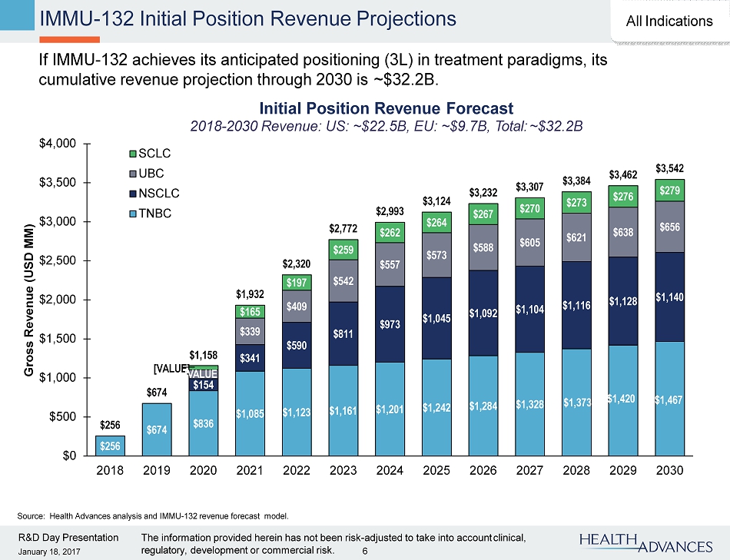730x560 pixels.
Task: Select the $1,467 TNBC segment in 2030
Action: pos(670,398)
